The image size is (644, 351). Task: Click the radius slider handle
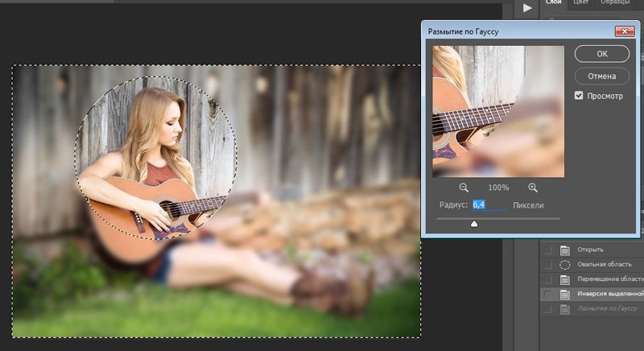474,224
